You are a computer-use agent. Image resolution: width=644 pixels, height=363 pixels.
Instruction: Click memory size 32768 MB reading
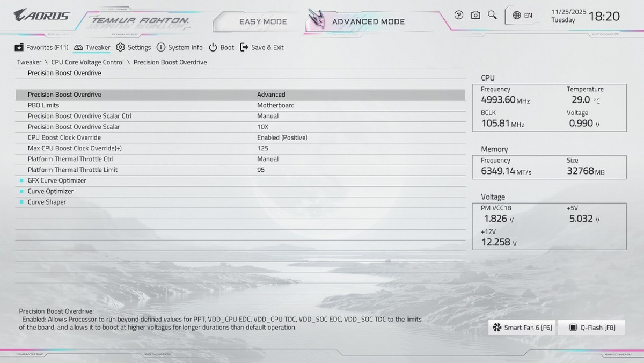click(x=586, y=171)
